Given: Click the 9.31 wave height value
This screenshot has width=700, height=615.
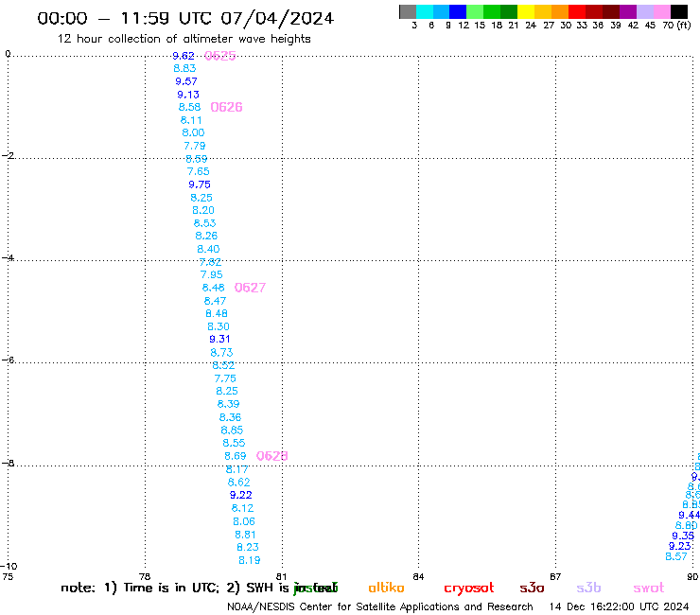Looking at the screenshot, I should click(219, 340).
